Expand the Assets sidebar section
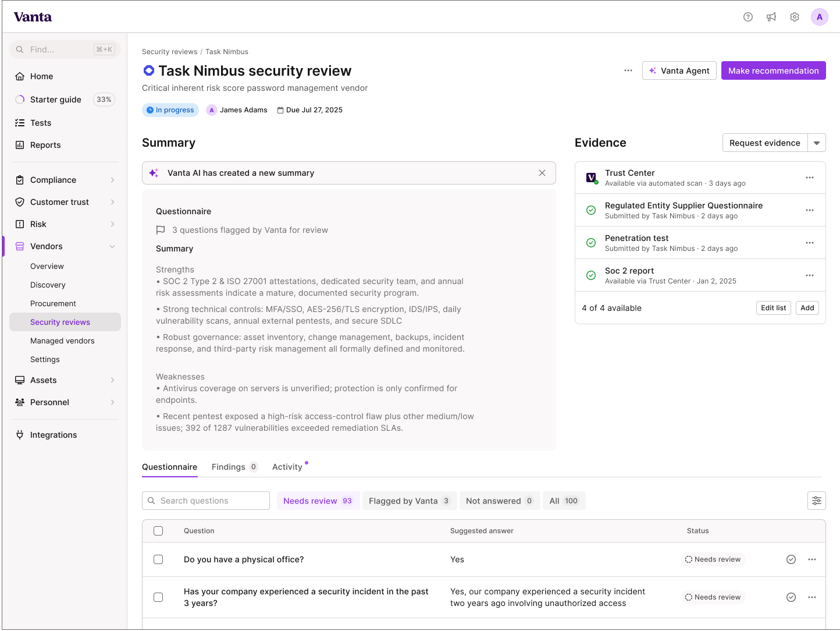 coord(65,380)
